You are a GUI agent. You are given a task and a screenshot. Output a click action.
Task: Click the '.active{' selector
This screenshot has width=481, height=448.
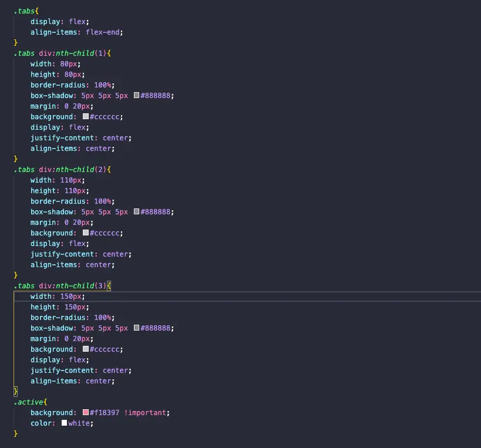[31, 402]
